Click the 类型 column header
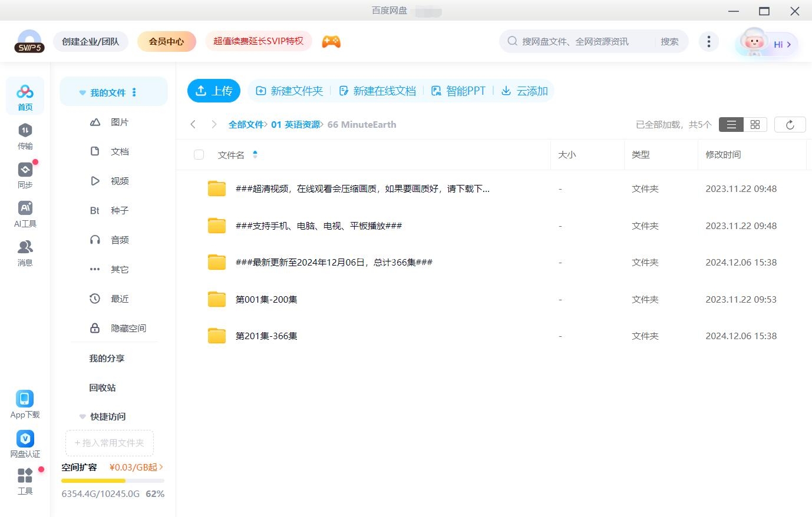Image resolution: width=812 pixels, height=517 pixels. coord(641,154)
